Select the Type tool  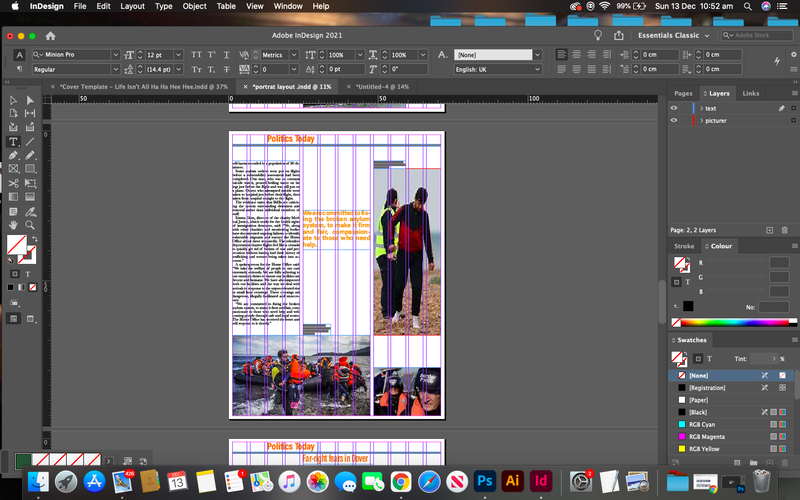13,142
